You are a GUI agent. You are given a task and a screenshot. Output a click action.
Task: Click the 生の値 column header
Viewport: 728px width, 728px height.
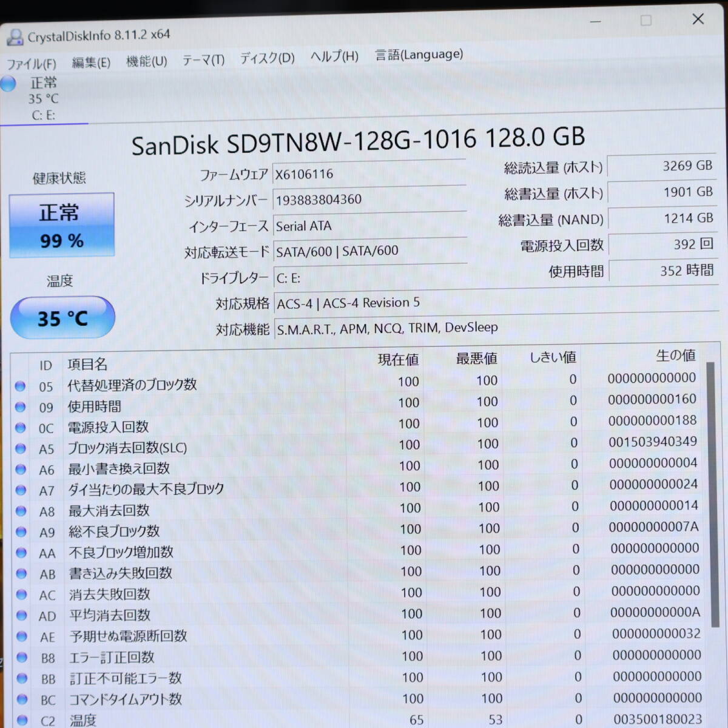[x=675, y=356]
